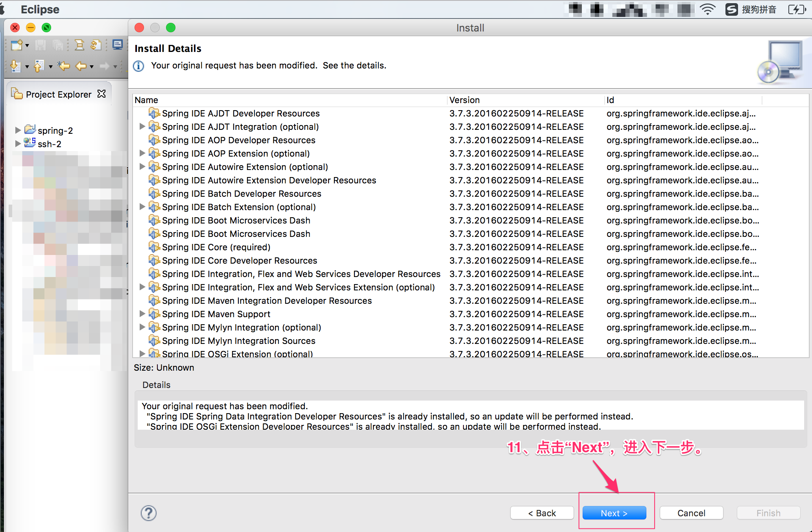812x532 pixels.
Task: Expand Spring IDE AJDT Integration (optional)
Action: pos(142,126)
